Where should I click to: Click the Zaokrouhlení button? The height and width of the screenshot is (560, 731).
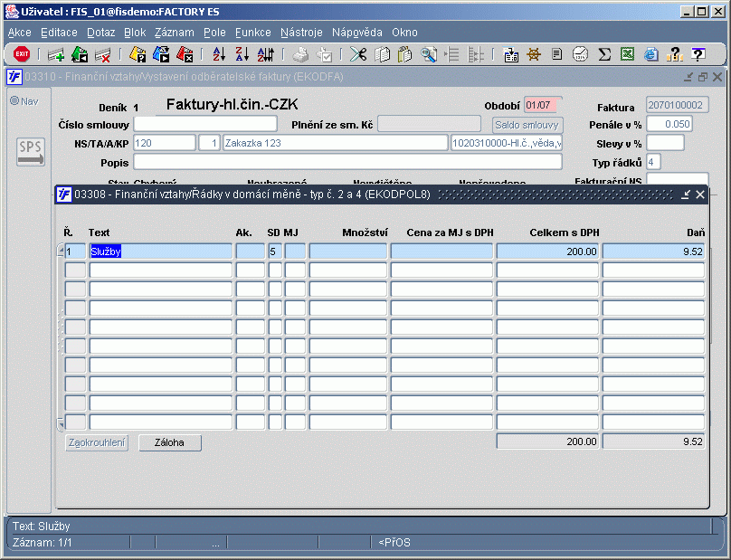[97, 442]
